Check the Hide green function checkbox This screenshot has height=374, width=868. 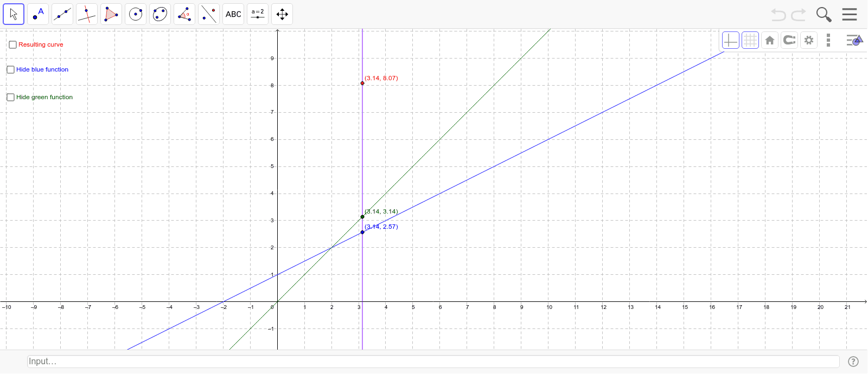[10, 97]
